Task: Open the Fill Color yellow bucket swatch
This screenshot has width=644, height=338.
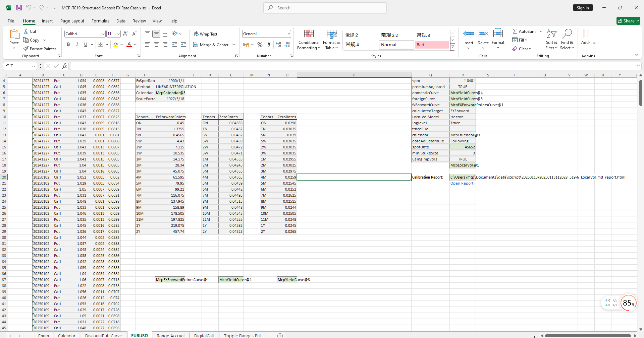Action: (x=115, y=44)
